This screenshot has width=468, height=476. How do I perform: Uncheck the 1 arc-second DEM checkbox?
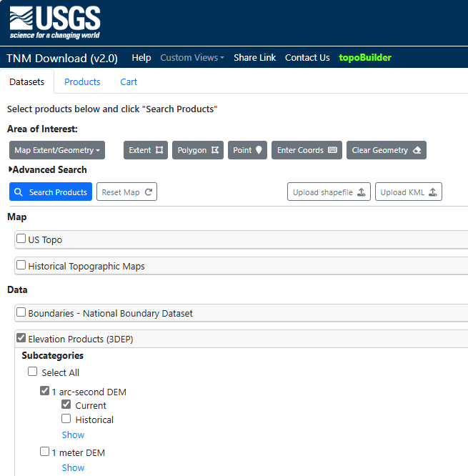(45, 392)
